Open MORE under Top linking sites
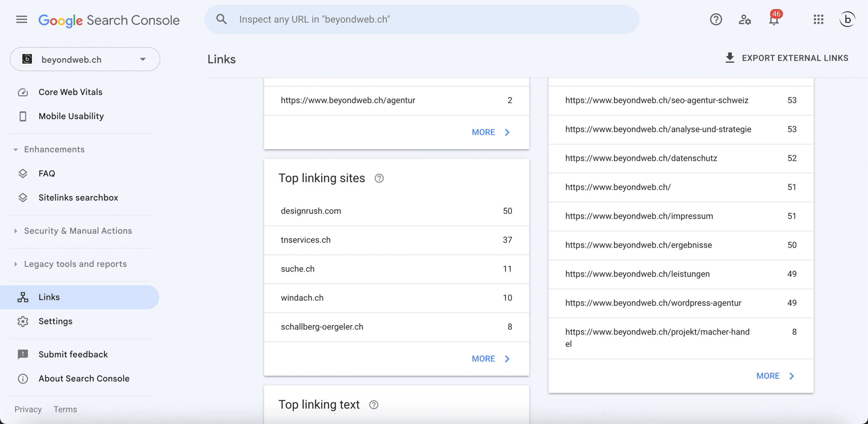This screenshot has height=424, width=868. click(x=491, y=359)
